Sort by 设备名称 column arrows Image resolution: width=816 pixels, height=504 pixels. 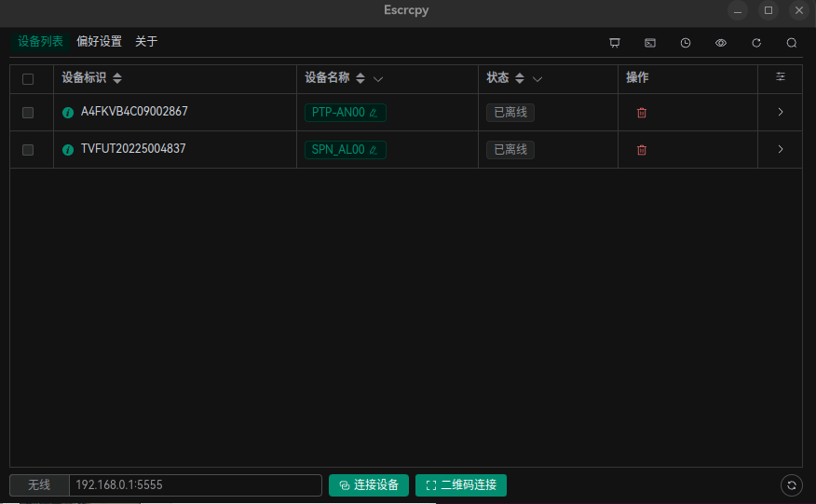pyautogui.click(x=360, y=78)
